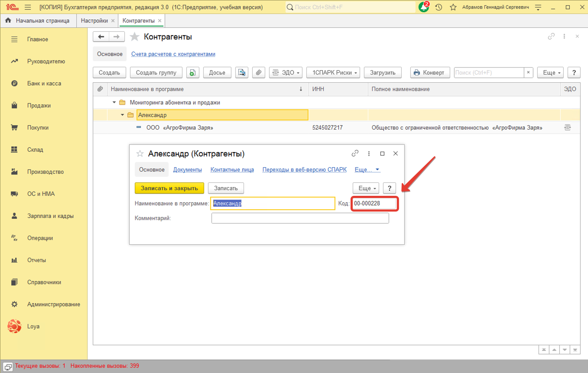Click the Комментарий input field
588x373 pixels.
(x=300, y=218)
